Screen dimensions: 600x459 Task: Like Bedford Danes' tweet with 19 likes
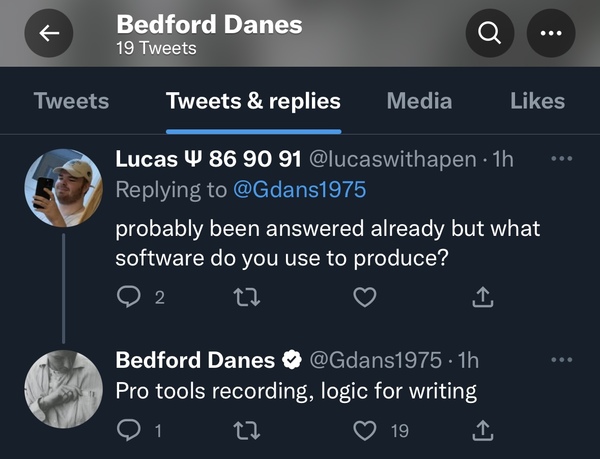click(x=365, y=430)
